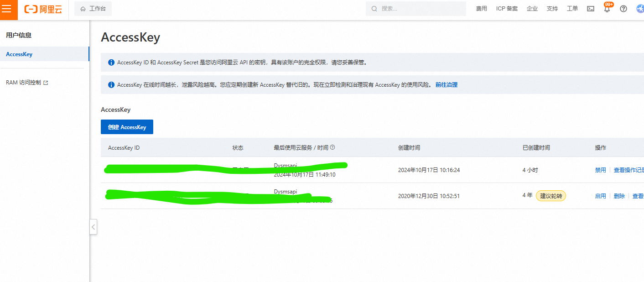This screenshot has width=644, height=282.
Task: Click 查看操作记录 for the 2024 AccessKey
Action: point(629,170)
